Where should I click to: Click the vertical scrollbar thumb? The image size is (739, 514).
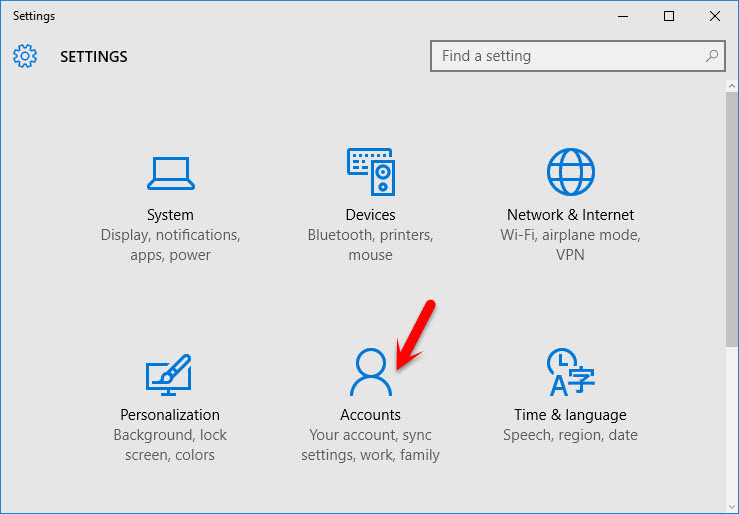[x=731, y=220]
